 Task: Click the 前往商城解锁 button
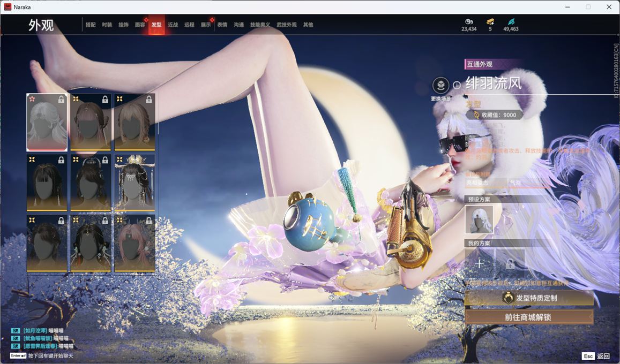click(528, 317)
